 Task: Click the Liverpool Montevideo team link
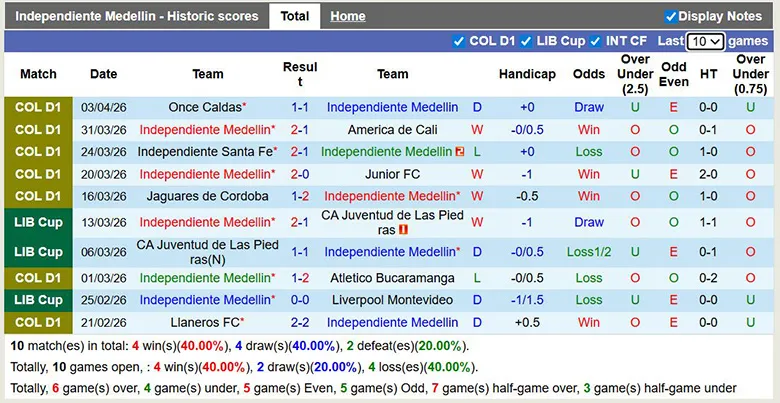(x=392, y=300)
